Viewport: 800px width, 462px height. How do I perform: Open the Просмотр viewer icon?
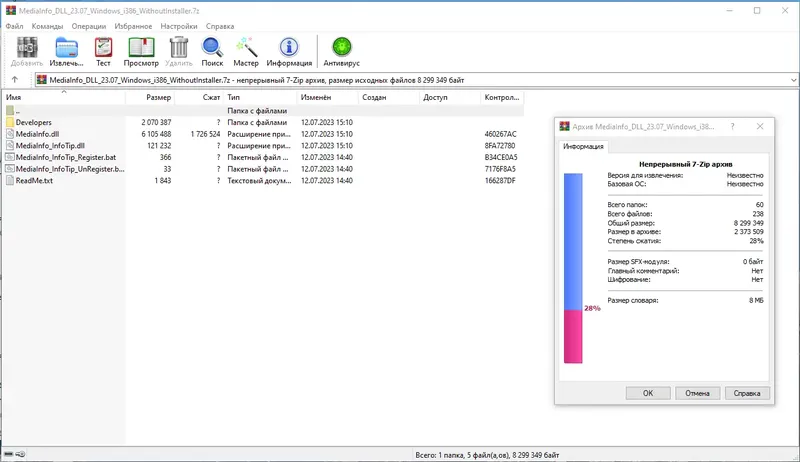pyautogui.click(x=141, y=47)
